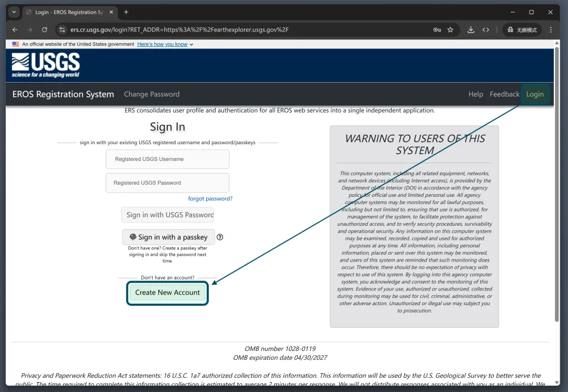568x392 pixels.
Task: Bookmark this page with the star icon
Action: point(450,29)
